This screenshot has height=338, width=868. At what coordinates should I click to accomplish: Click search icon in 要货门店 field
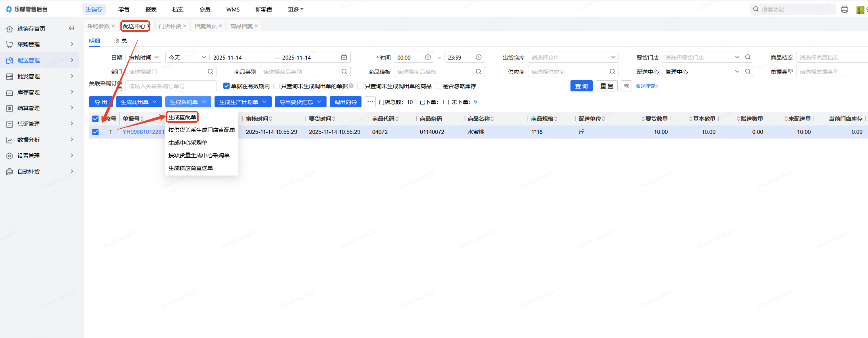tap(748, 58)
